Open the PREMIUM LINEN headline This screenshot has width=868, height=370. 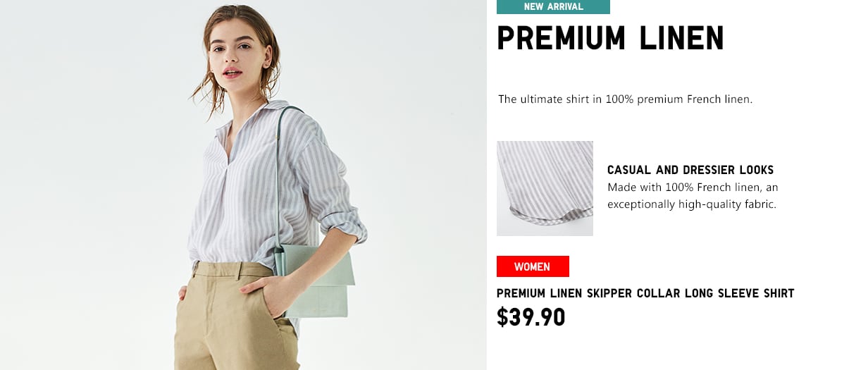[610, 39]
